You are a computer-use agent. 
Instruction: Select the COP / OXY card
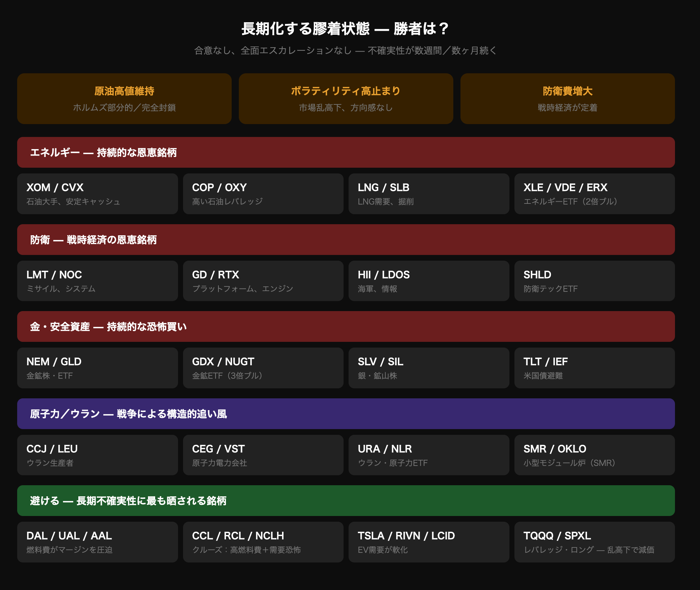pyautogui.click(x=263, y=194)
